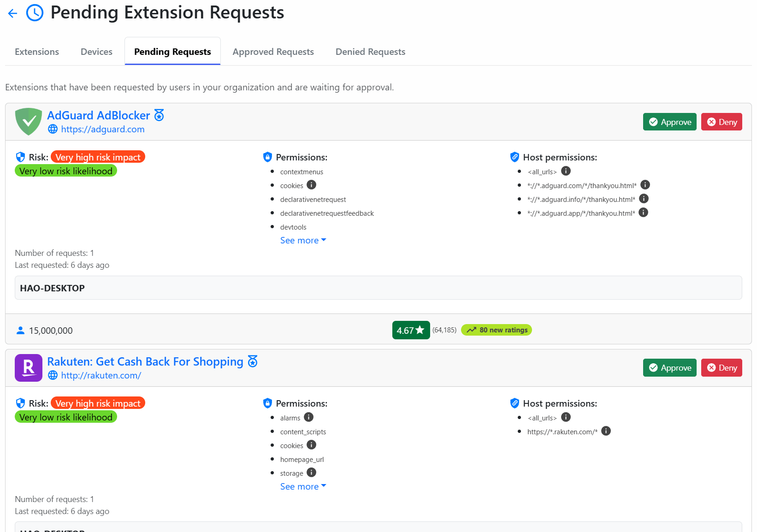Expand See more under AdGuard permissions
Screen dimensions: 757x532
tap(303, 240)
